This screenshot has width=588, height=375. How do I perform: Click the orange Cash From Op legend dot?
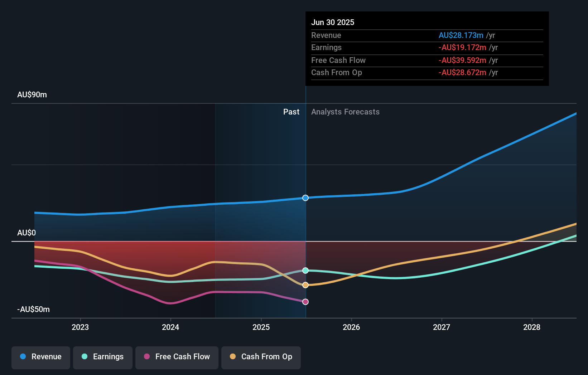tap(233, 357)
